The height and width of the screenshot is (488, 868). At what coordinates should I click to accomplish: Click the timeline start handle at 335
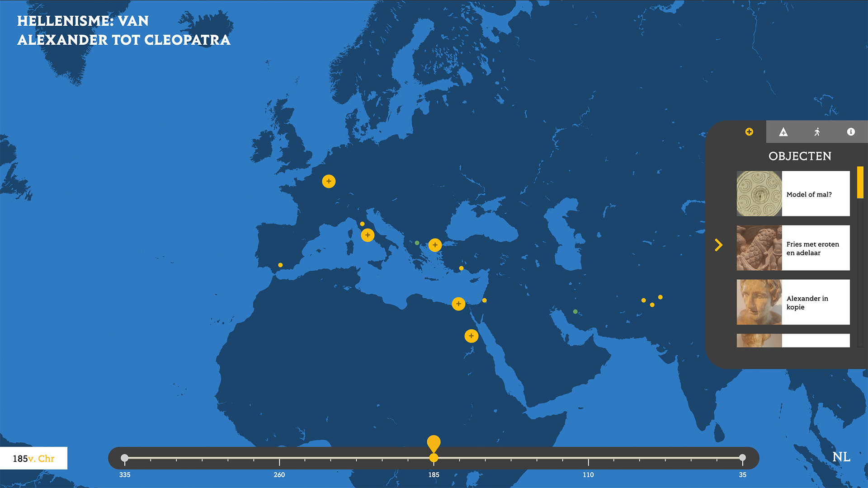125,458
